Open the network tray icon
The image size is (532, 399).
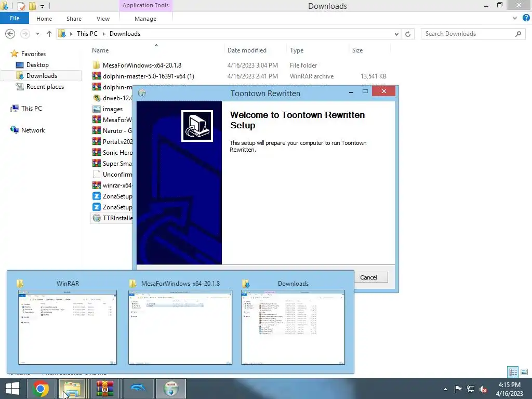click(471, 389)
